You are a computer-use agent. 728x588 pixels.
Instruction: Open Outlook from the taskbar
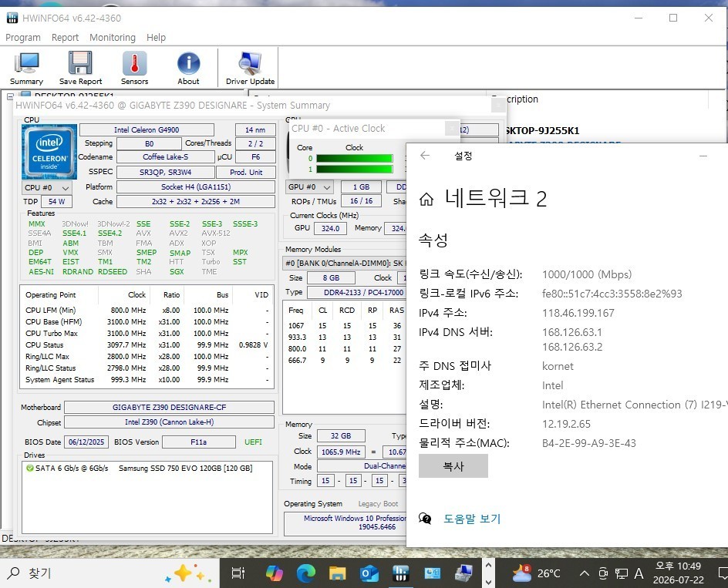click(x=369, y=573)
